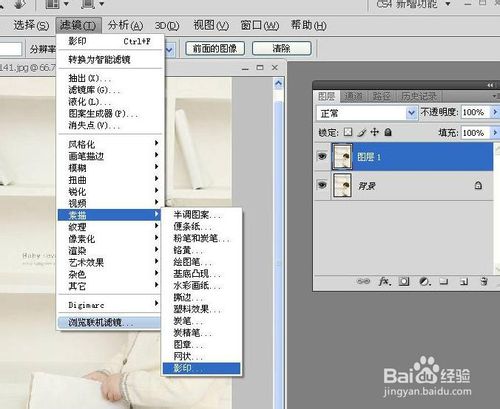The height and width of the screenshot is (409, 500).
Task: Toggle lock image pixels brush icon
Action: click(x=361, y=132)
